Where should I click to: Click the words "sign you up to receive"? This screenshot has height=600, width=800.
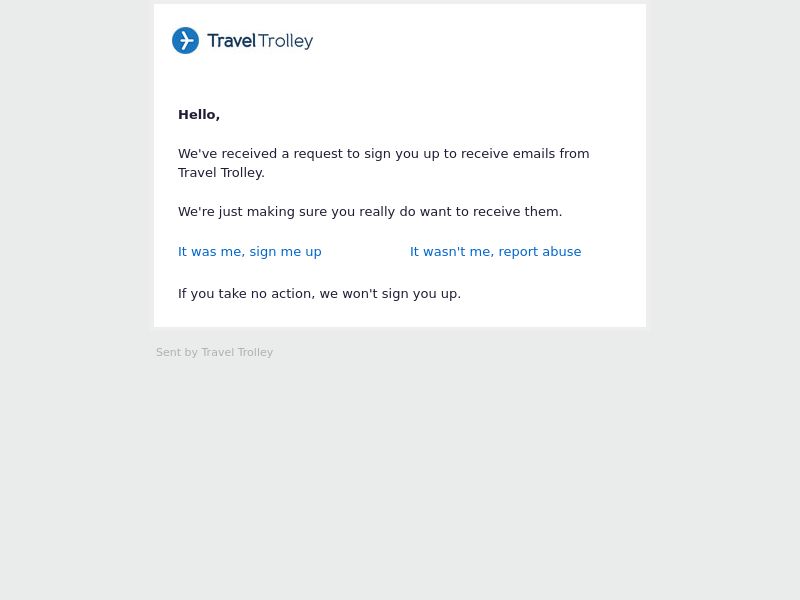[436, 154]
